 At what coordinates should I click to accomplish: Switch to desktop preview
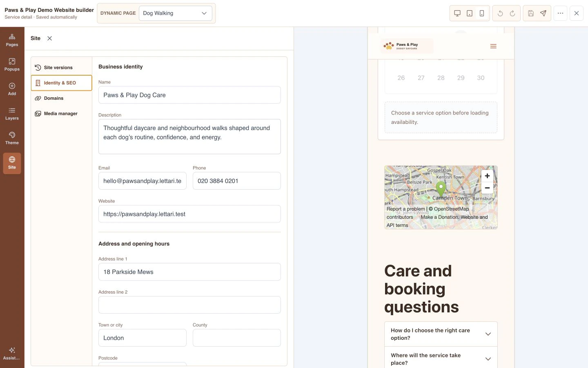click(x=457, y=13)
